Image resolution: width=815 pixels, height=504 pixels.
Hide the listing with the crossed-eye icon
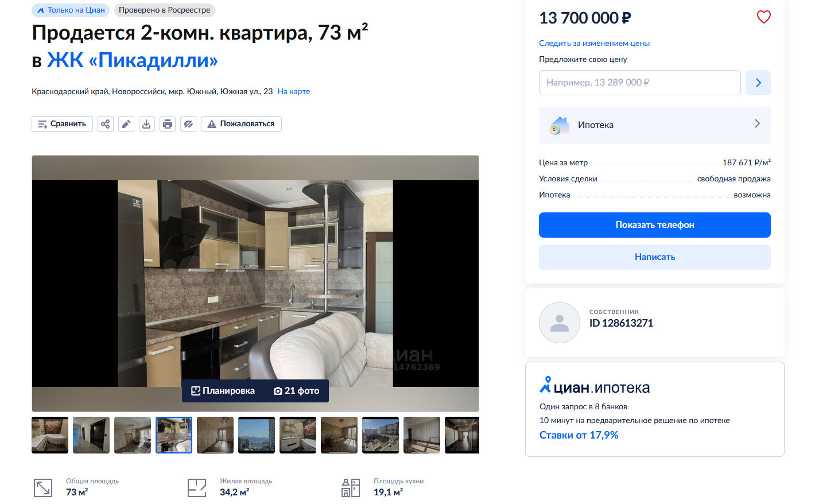coord(188,124)
